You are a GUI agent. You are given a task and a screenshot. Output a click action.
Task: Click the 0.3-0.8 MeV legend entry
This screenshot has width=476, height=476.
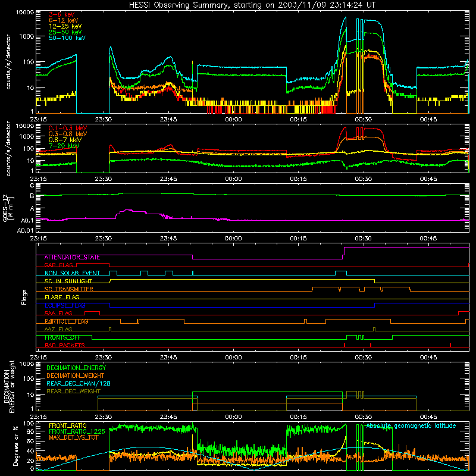click(67, 134)
